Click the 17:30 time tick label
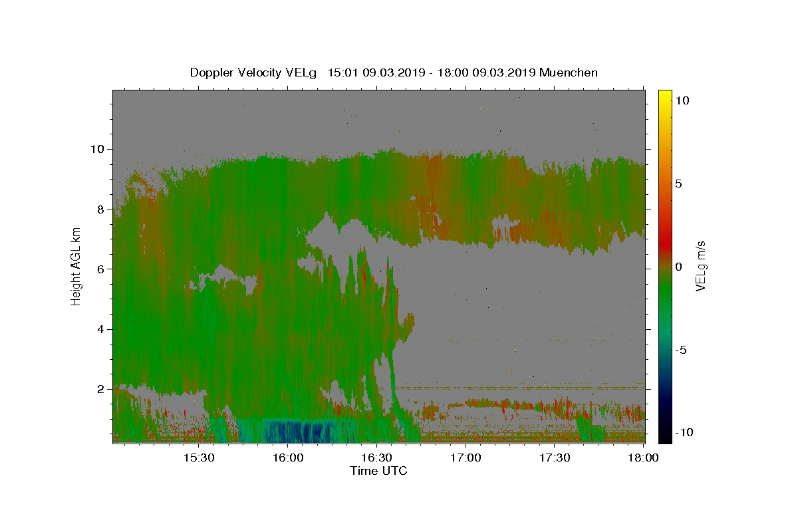798x532 pixels. click(x=554, y=458)
